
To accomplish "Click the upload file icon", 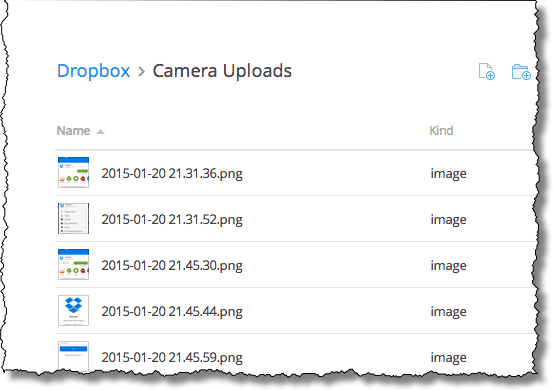I will click(487, 72).
